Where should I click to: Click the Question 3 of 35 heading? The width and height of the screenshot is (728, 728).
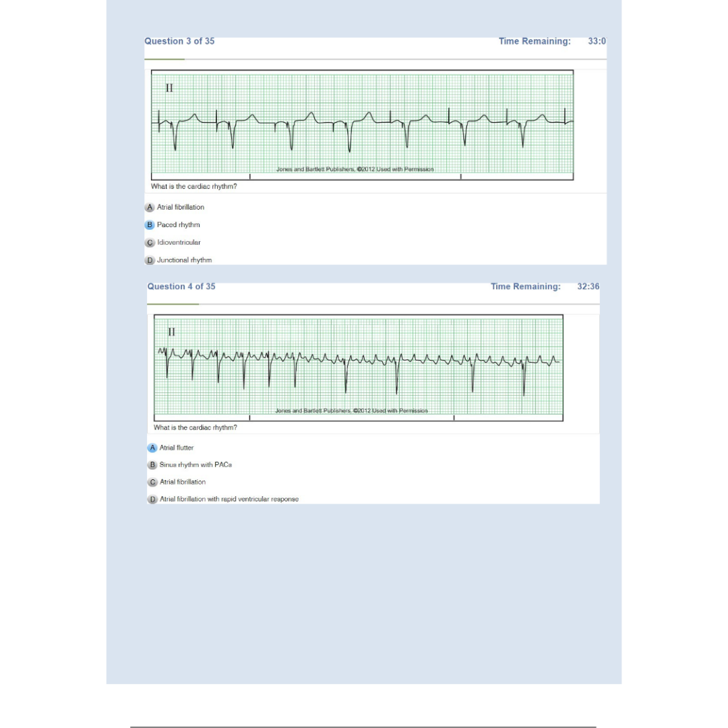179,41
